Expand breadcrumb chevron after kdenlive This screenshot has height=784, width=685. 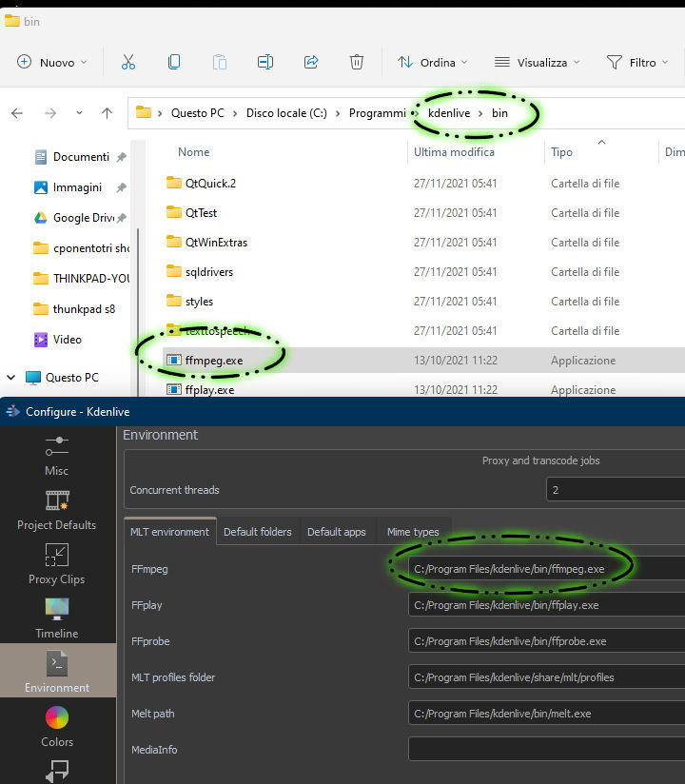(x=480, y=113)
